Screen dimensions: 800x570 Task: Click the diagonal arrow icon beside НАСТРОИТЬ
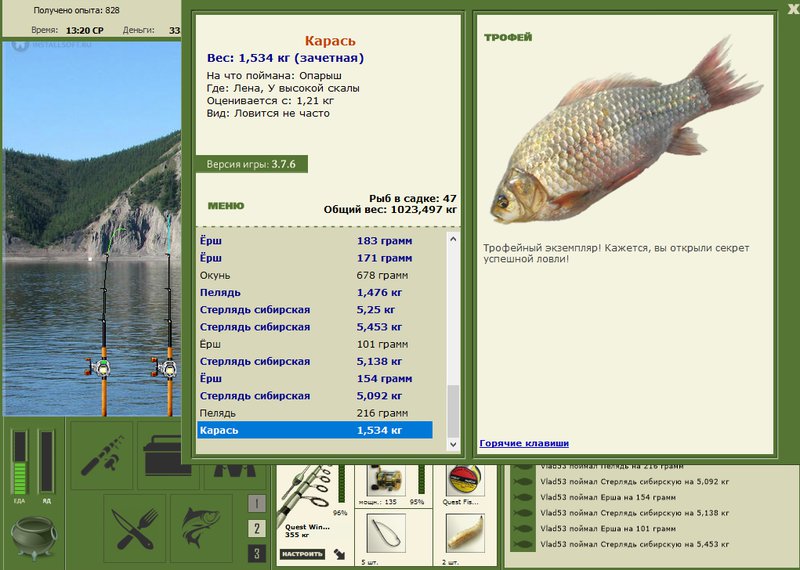[339, 554]
